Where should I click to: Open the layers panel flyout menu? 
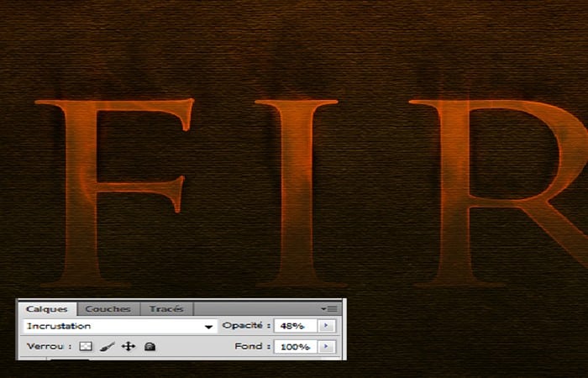[329, 309]
